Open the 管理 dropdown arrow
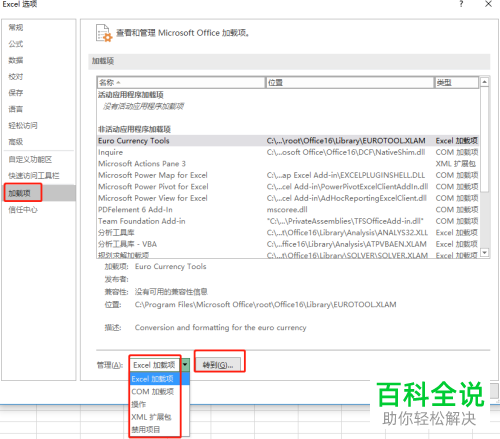Screen dimensions: 500x439 point(185,365)
